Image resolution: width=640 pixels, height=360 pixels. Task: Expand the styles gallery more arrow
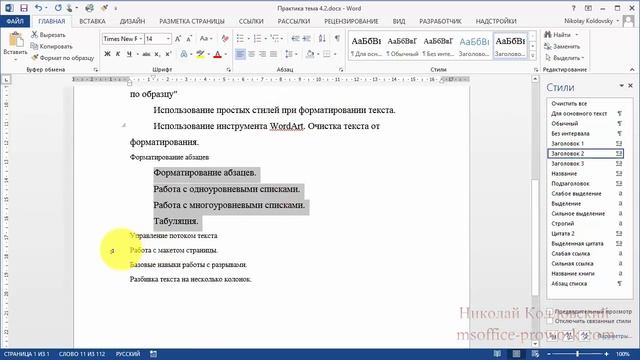click(x=533, y=56)
